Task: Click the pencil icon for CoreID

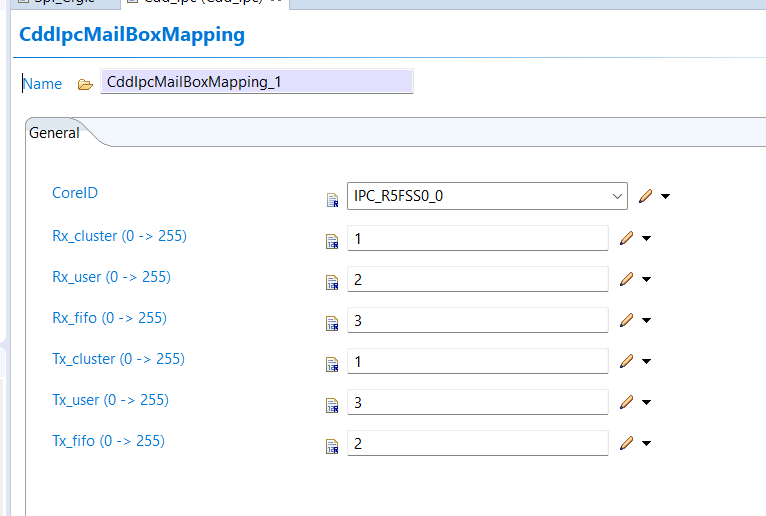Action: coord(645,196)
